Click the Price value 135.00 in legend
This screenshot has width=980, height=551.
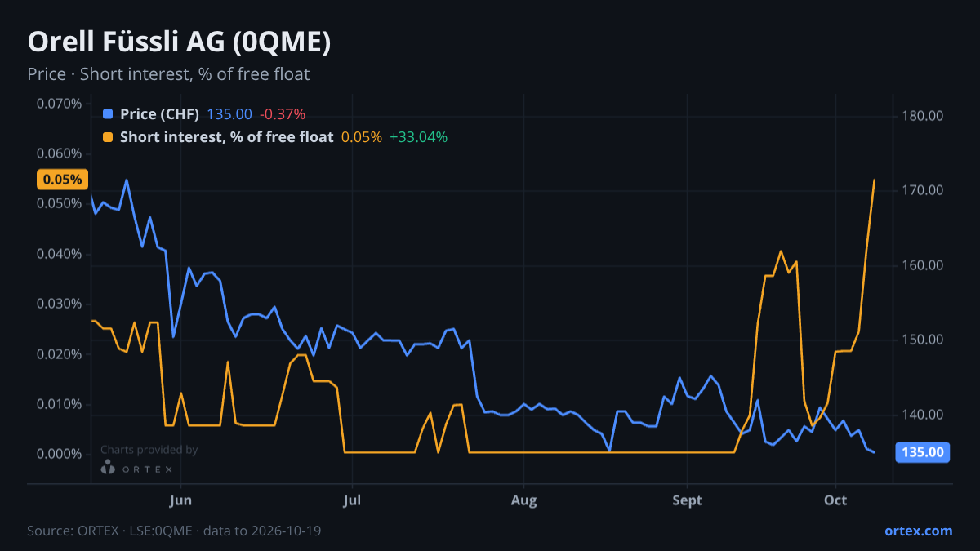(x=229, y=114)
